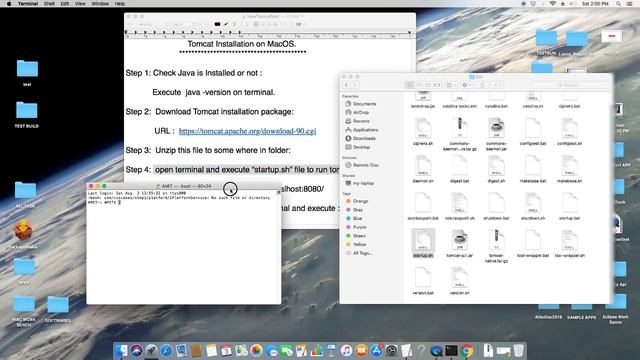Open Documents in Finder sidebar
This screenshot has height=360, width=640.
click(x=360, y=104)
